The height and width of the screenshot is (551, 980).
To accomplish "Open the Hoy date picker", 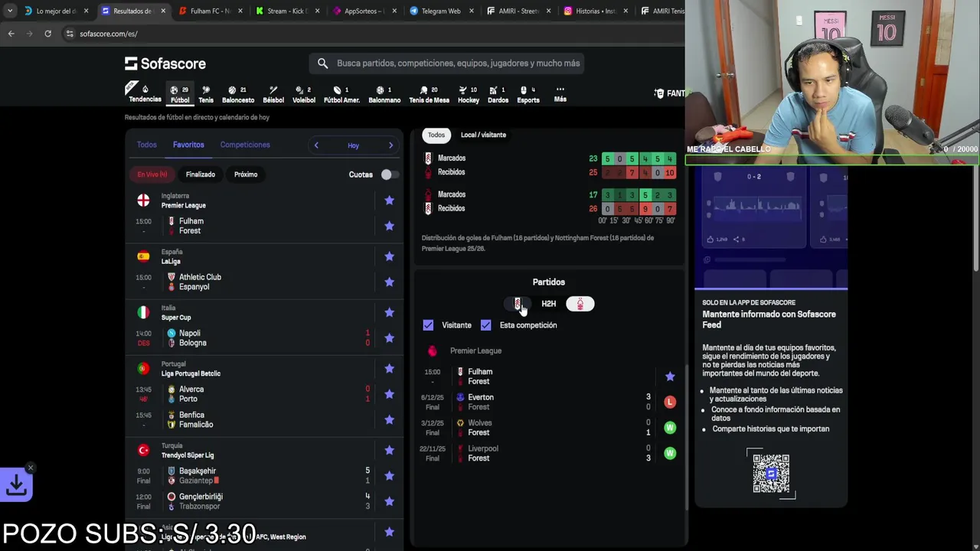I will coord(353,145).
